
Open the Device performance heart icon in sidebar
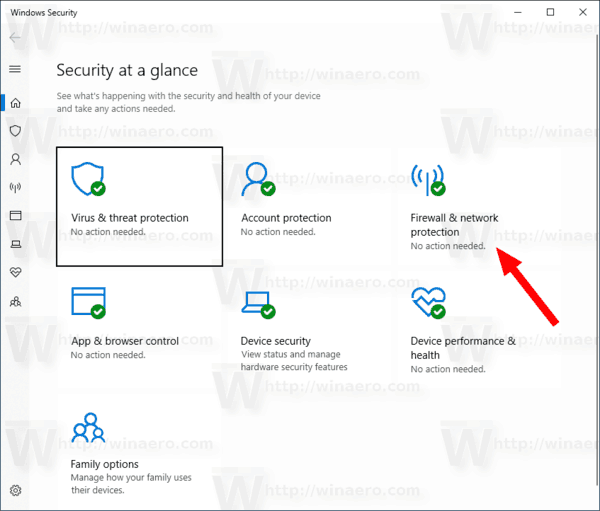[15, 272]
